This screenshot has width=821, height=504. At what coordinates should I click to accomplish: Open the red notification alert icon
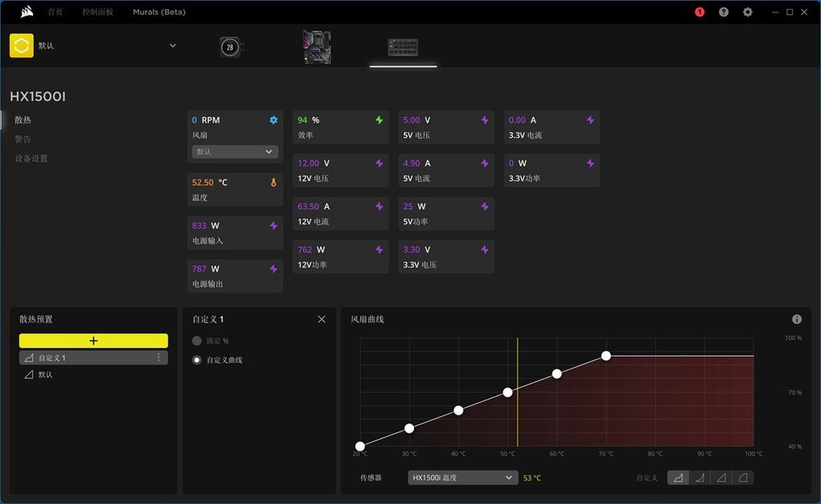pos(699,12)
